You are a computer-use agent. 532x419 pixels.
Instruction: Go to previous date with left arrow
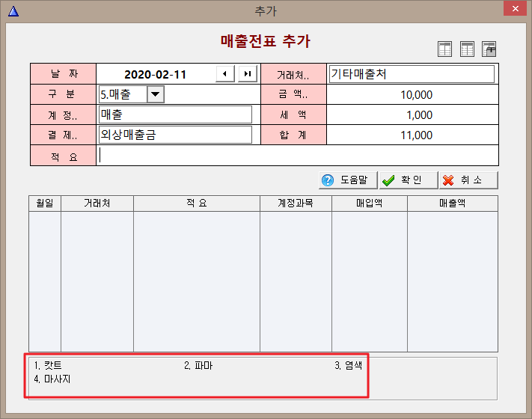pyautogui.click(x=225, y=73)
